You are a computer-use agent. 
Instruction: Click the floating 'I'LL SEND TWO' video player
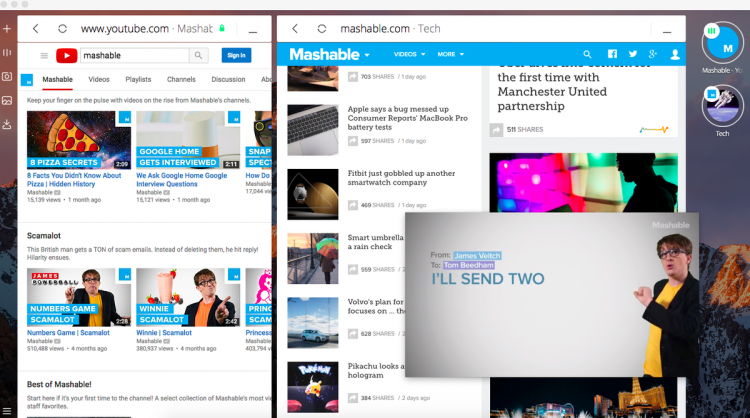pyautogui.click(x=552, y=295)
